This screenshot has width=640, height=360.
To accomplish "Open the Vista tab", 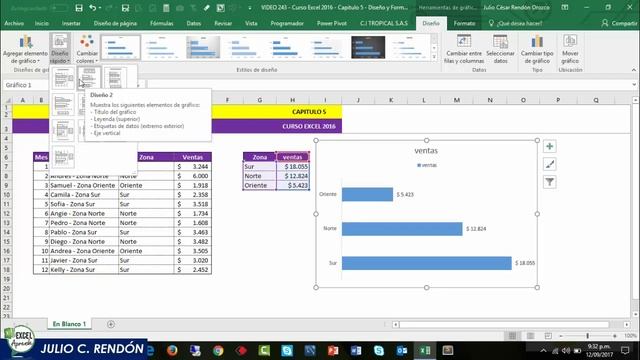I will 251,23.
